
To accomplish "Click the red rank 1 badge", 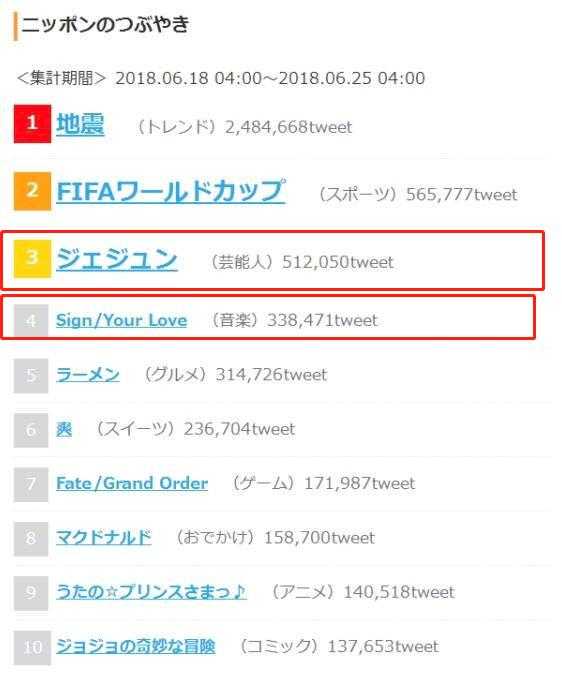I will [32, 124].
